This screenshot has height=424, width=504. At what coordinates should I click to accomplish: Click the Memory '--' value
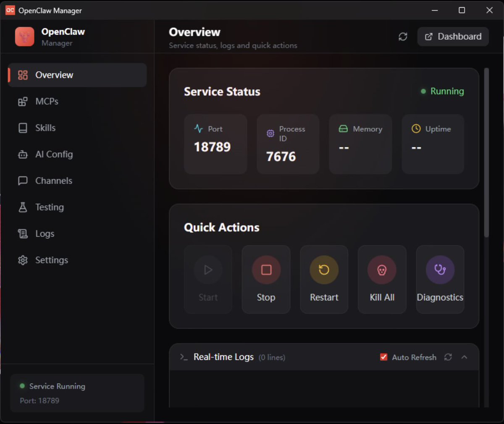coord(344,148)
